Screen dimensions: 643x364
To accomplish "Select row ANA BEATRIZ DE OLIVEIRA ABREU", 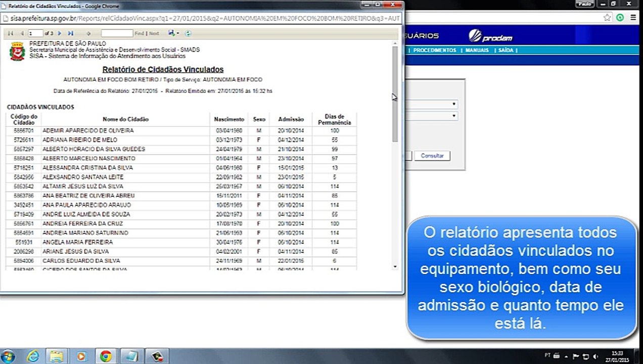I will [x=181, y=196].
